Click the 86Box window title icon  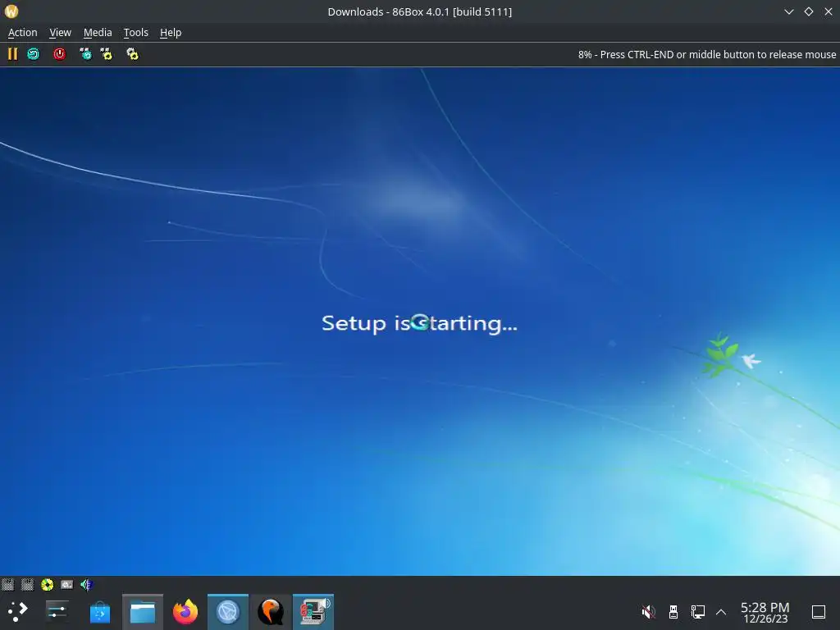click(11, 11)
